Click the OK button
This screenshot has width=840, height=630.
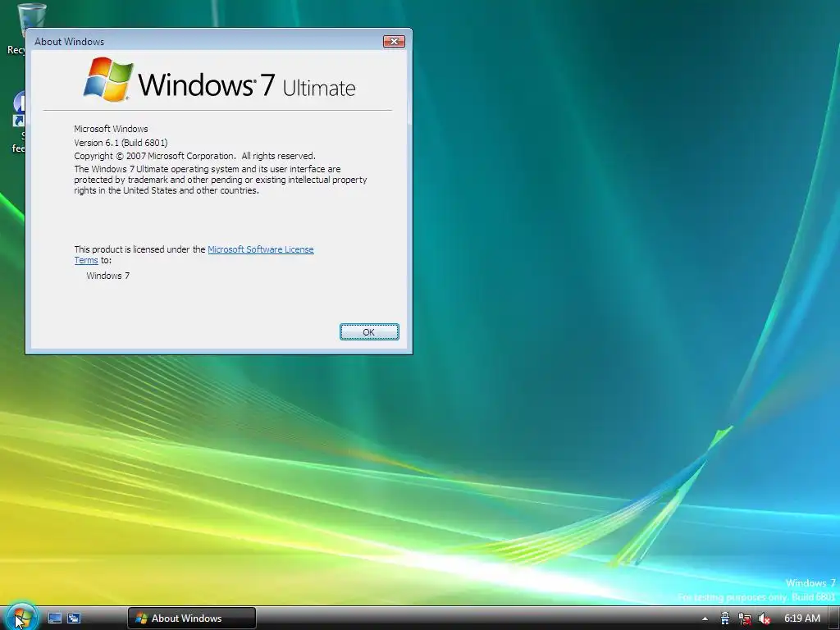(369, 332)
